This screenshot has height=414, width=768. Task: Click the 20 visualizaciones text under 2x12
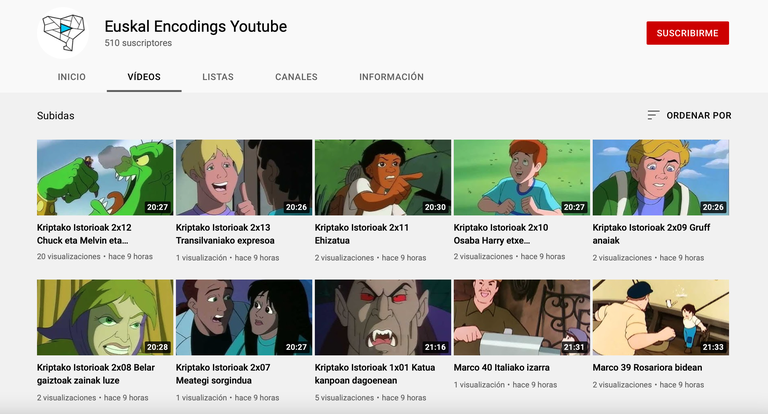pyautogui.click(x=69, y=256)
